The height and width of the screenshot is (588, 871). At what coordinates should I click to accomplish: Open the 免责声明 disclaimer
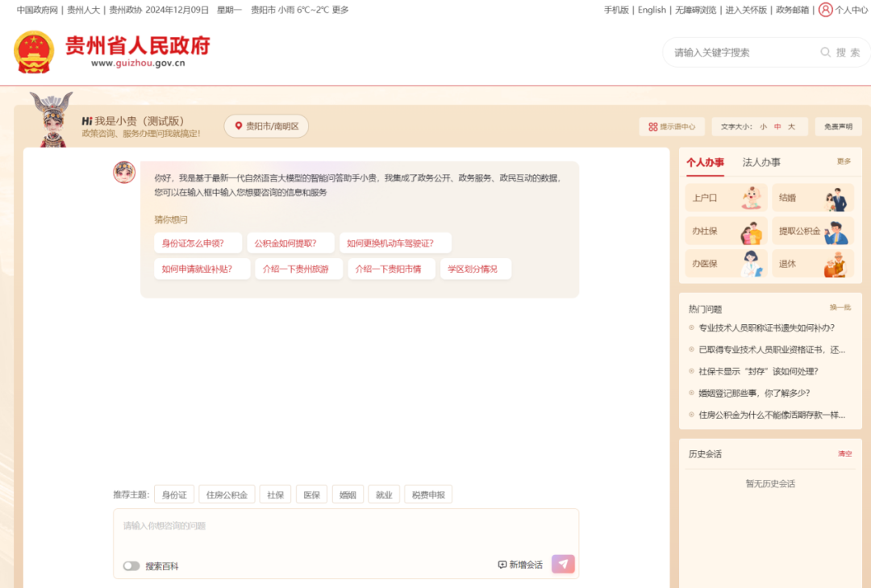tap(837, 127)
